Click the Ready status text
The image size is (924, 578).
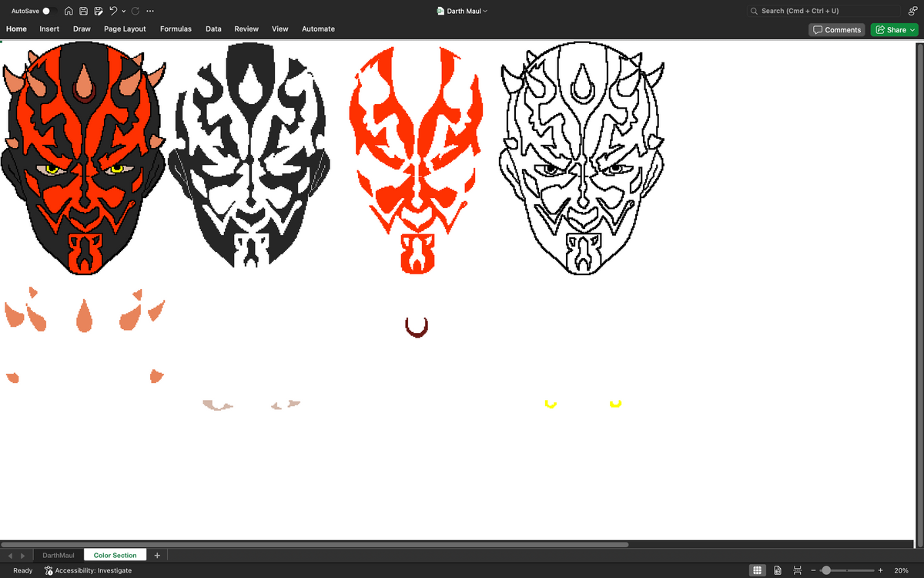pos(23,570)
